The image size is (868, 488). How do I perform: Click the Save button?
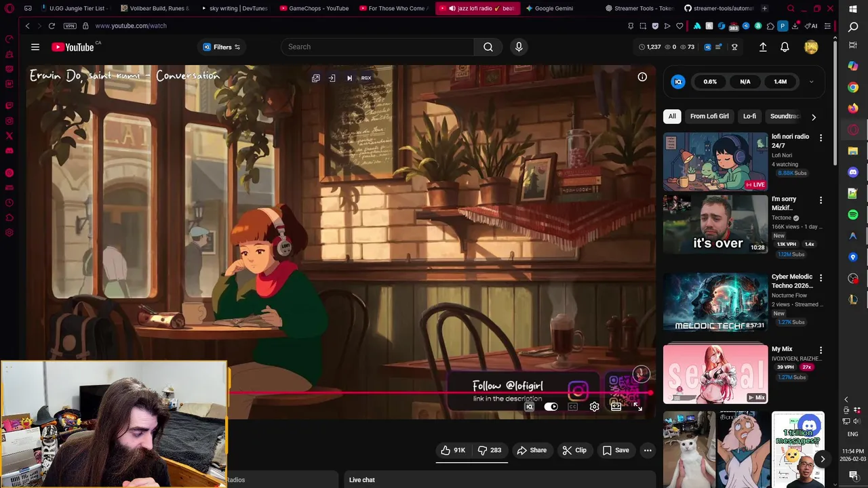616,450
